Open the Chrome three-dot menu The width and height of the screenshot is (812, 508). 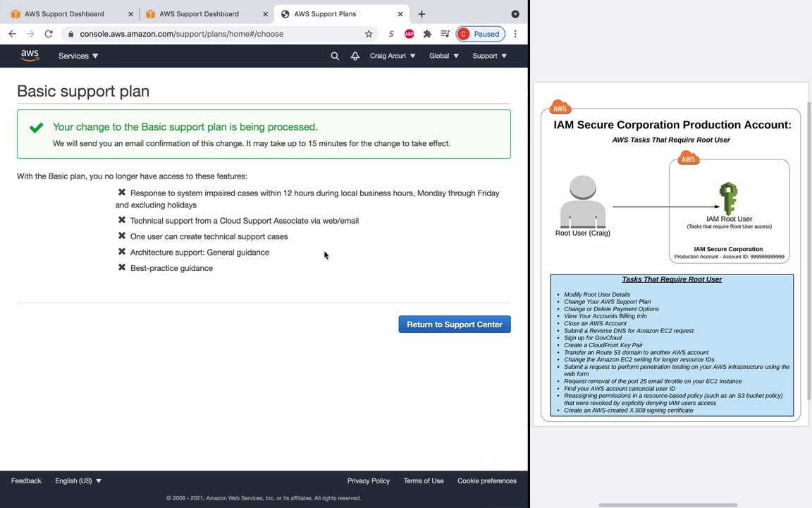tap(515, 34)
